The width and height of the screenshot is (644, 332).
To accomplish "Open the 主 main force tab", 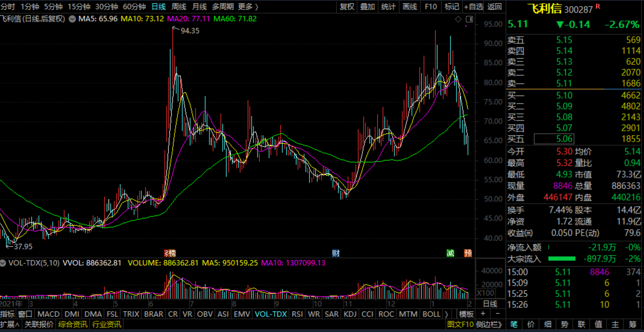I will pos(615,324).
